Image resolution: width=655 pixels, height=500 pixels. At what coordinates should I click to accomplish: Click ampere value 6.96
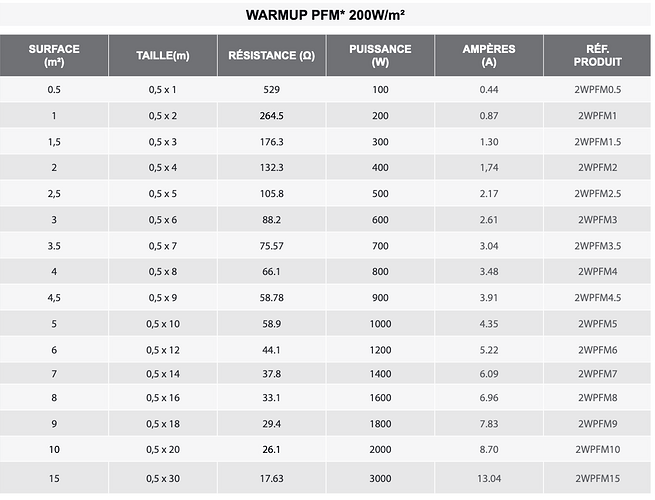(x=489, y=398)
